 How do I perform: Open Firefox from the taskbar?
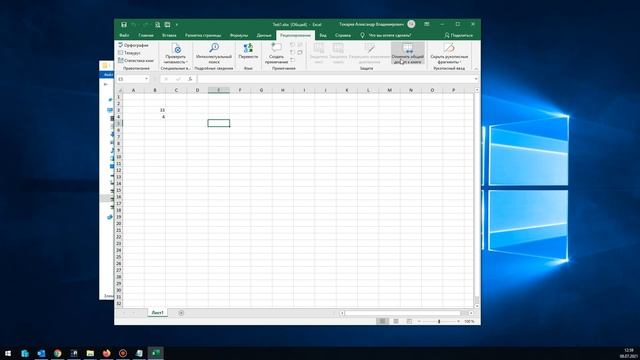click(x=107, y=353)
